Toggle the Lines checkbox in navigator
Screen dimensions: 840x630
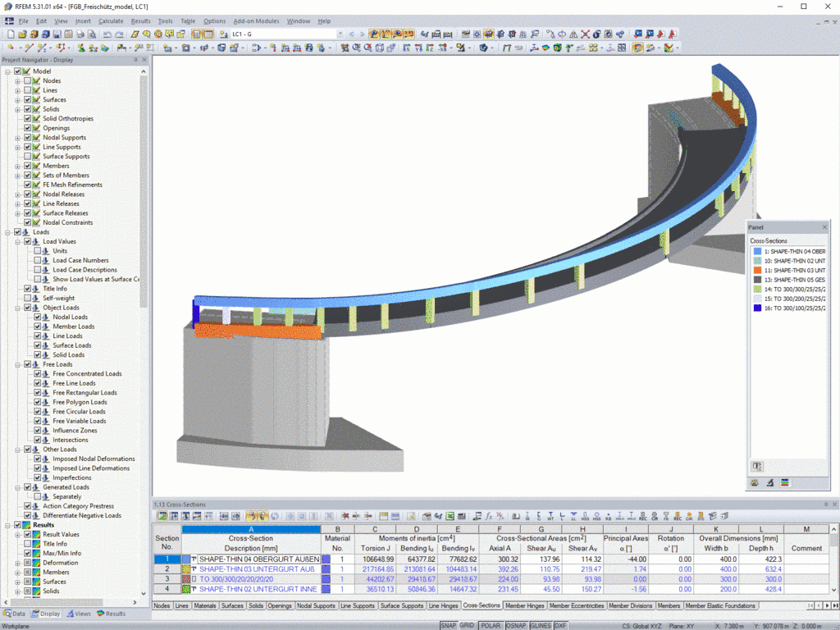point(27,90)
